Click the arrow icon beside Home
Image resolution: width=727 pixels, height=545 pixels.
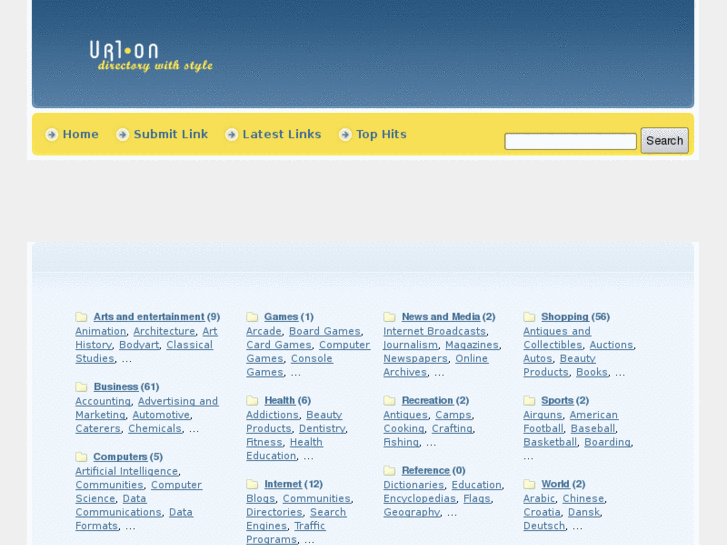[x=51, y=135]
